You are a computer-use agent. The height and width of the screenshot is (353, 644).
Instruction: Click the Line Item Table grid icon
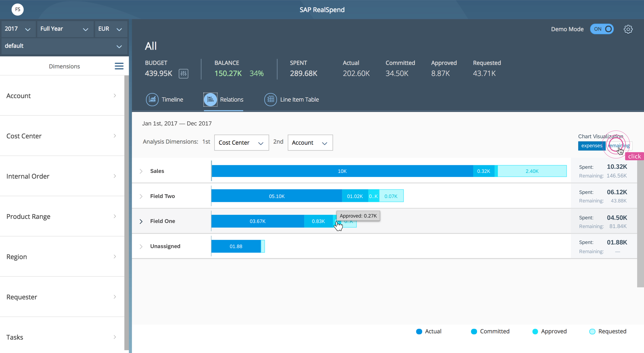pyautogui.click(x=270, y=99)
